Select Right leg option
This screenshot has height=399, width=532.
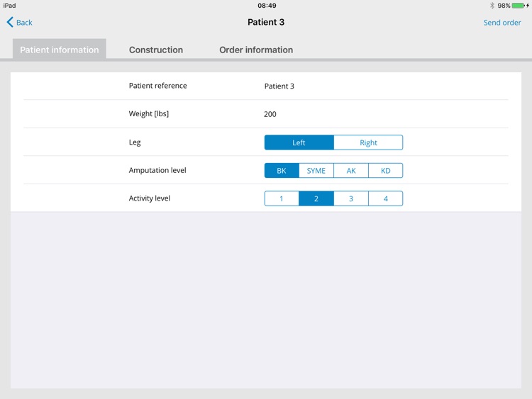click(x=368, y=142)
